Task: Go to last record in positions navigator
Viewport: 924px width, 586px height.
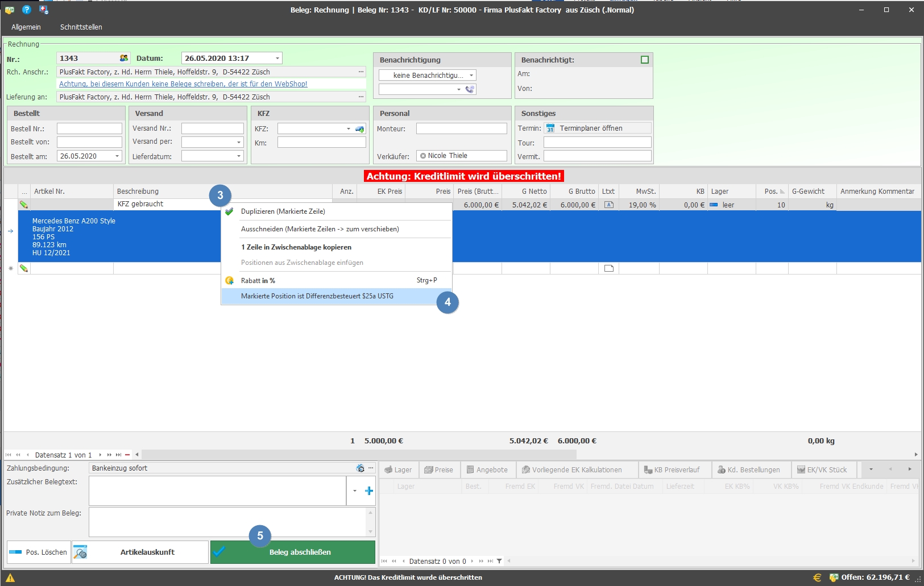Action: pyautogui.click(x=118, y=455)
